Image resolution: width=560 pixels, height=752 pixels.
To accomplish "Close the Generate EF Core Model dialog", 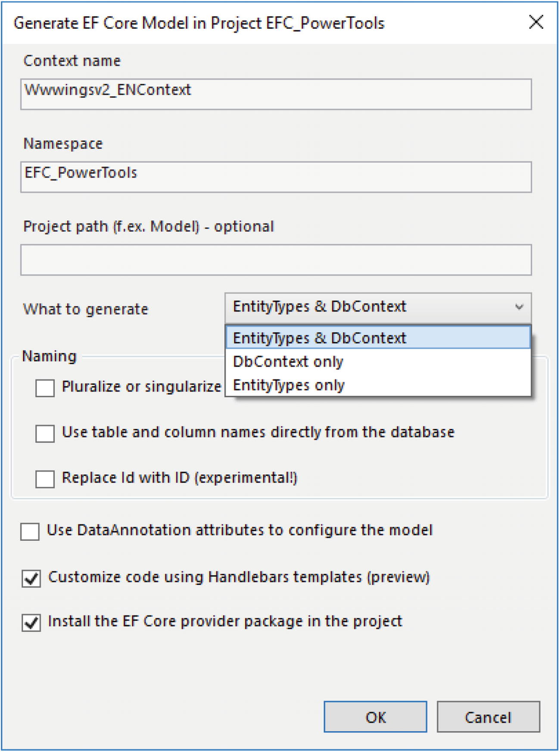I will pos(536,22).
